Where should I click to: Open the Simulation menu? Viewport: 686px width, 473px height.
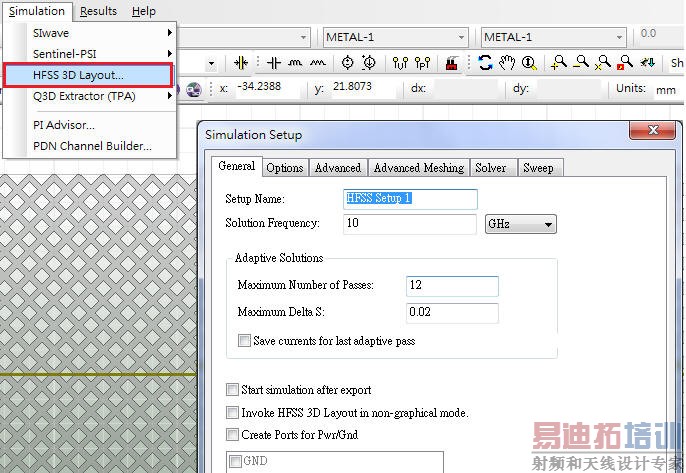tap(37, 11)
